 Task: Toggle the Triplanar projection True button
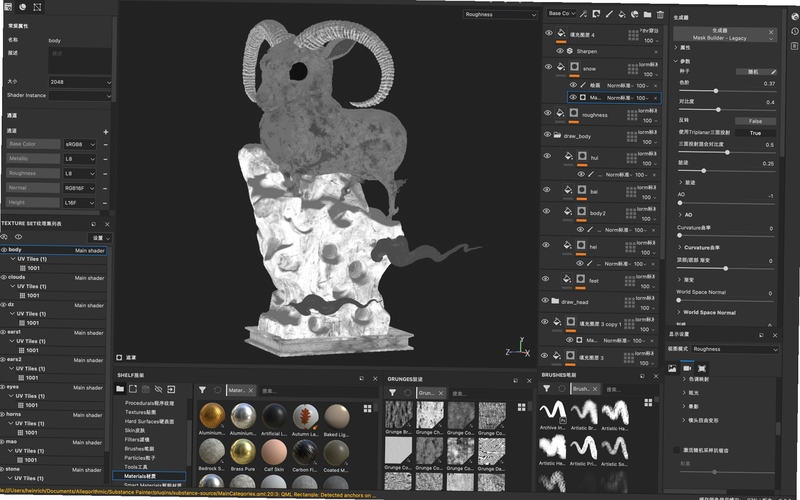tap(755, 133)
